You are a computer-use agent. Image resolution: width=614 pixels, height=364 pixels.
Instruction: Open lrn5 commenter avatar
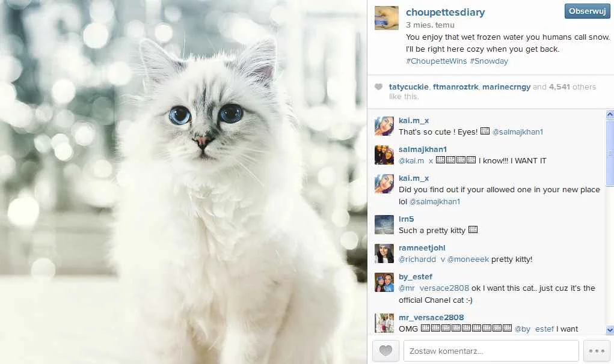(384, 225)
